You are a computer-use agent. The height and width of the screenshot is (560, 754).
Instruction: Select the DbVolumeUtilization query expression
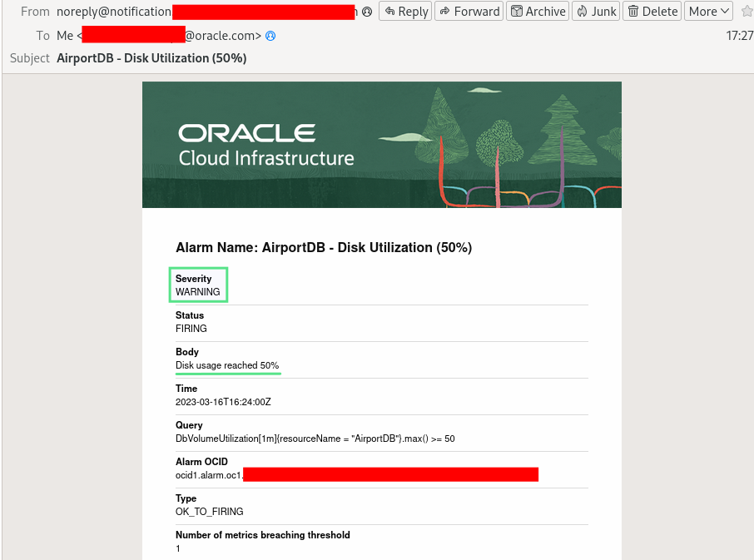315,438
